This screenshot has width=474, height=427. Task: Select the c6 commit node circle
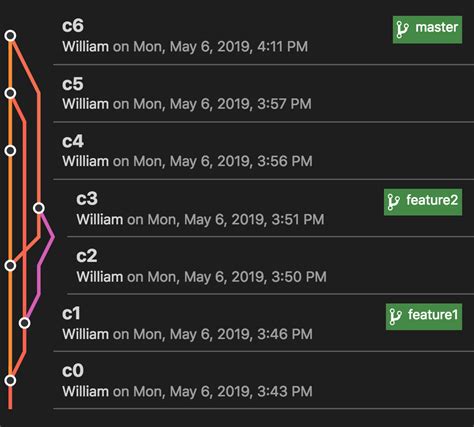pyautogui.click(x=11, y=35)
